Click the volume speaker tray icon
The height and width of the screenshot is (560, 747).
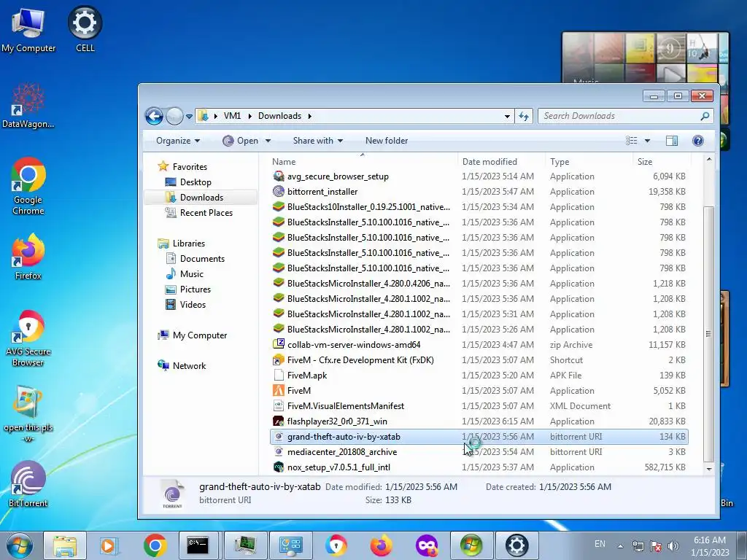tap(673, 545)
